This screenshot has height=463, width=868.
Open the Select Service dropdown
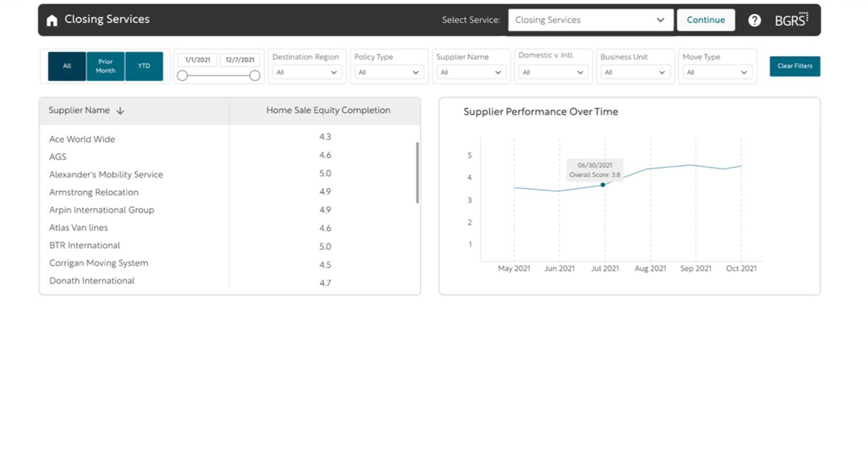click(x=590, y=20)
